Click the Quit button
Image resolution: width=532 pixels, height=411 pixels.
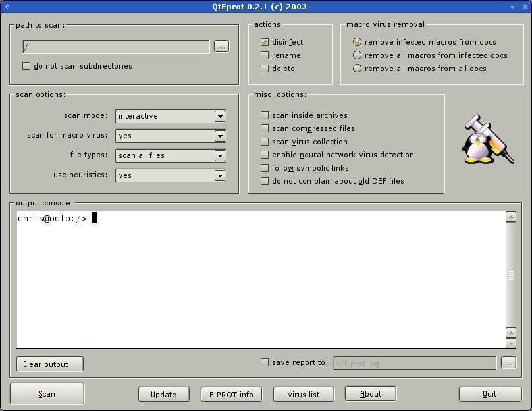(491, 394)
